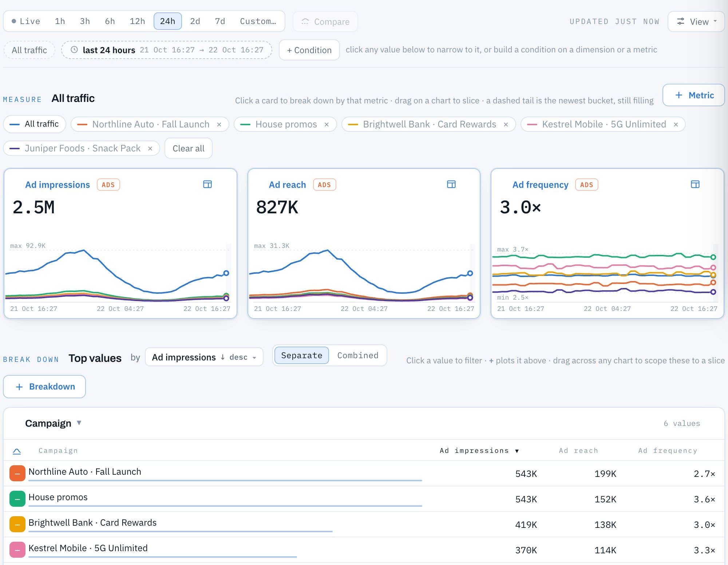Click the last 24 hours time condition
The width and height of the screenshot is (728, 565).
(x=167, y=50)
